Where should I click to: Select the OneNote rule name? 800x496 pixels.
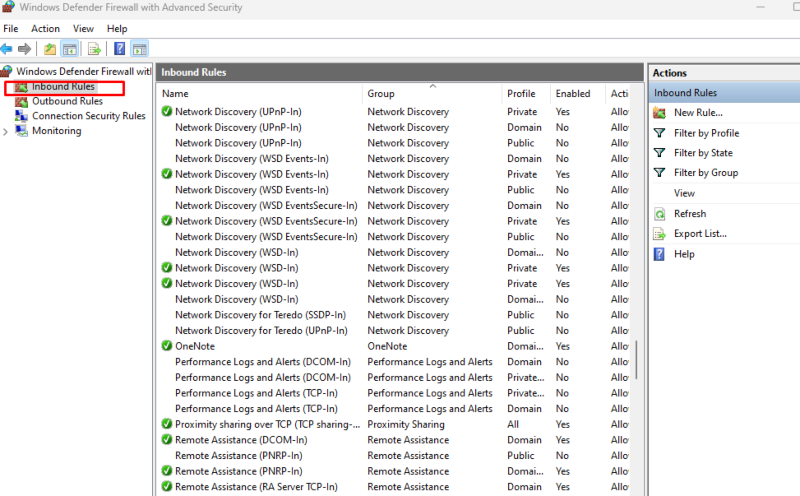[x=195, y=346]
